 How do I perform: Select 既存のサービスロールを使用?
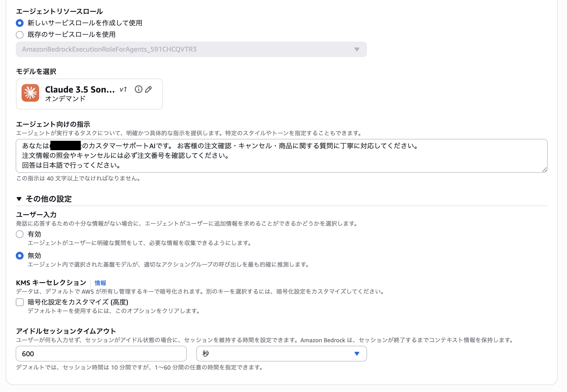coord(19,35)
